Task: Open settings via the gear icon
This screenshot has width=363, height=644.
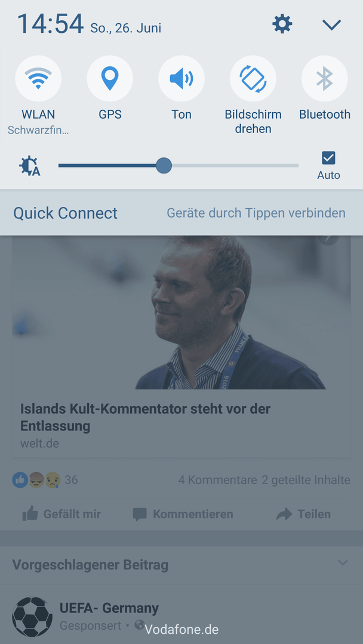Action: [x=282, y=24]
